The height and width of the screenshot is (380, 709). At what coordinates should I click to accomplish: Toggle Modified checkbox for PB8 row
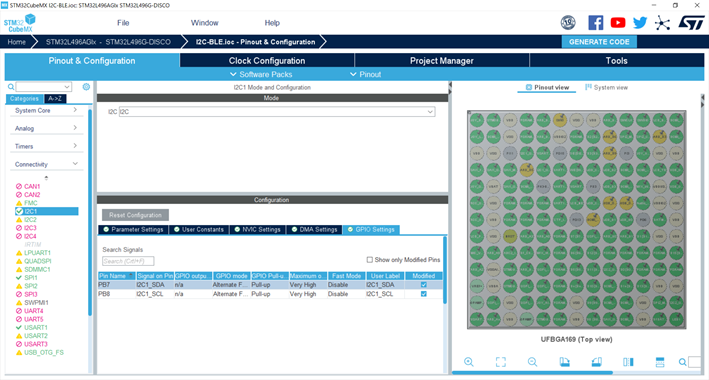(x=424, y=294)
